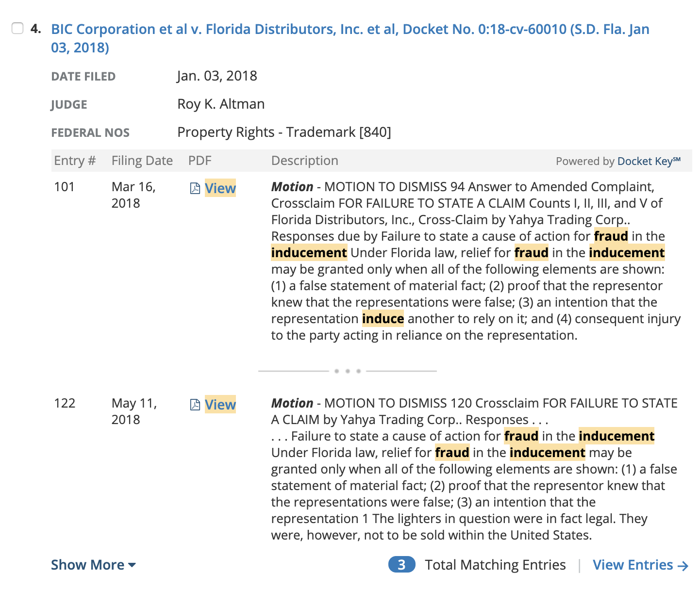
Task: Click entry number 122
Action: [65, 403]
